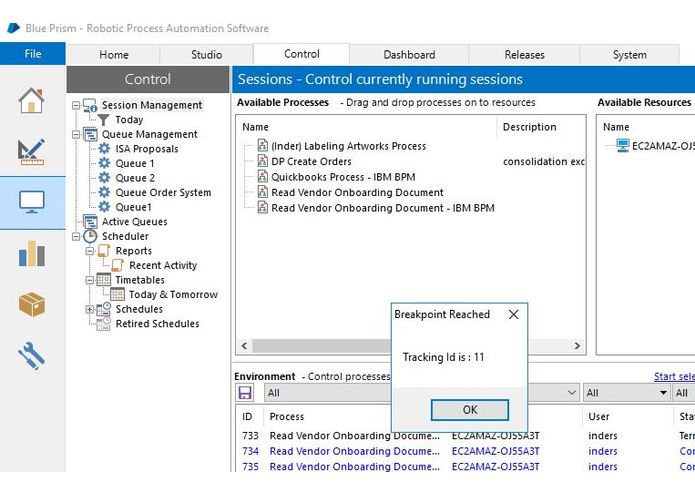Viewport: 695px width, 494px height.
Task: Click the Scheduler clock icon
Action: 90,236
